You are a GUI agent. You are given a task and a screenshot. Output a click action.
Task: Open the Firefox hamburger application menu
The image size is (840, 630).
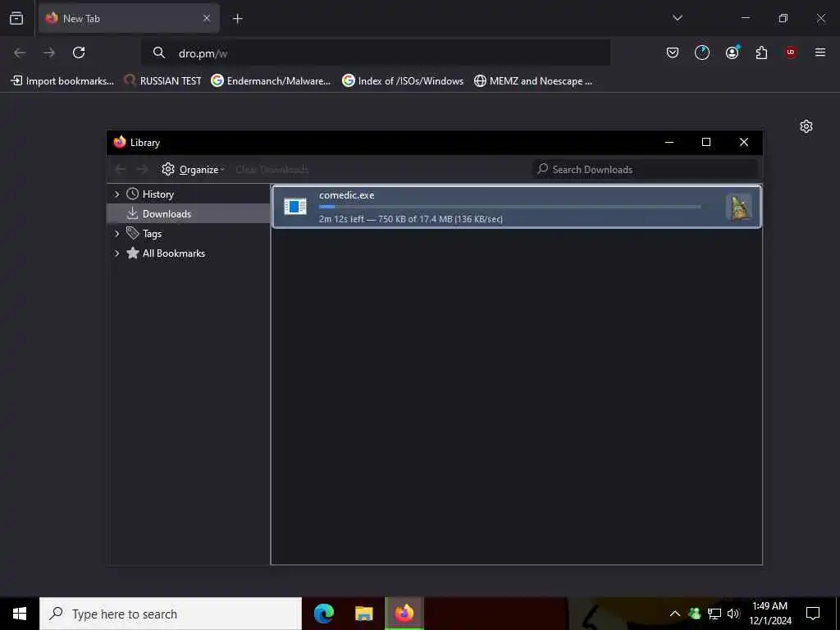(x=820, y=52)
